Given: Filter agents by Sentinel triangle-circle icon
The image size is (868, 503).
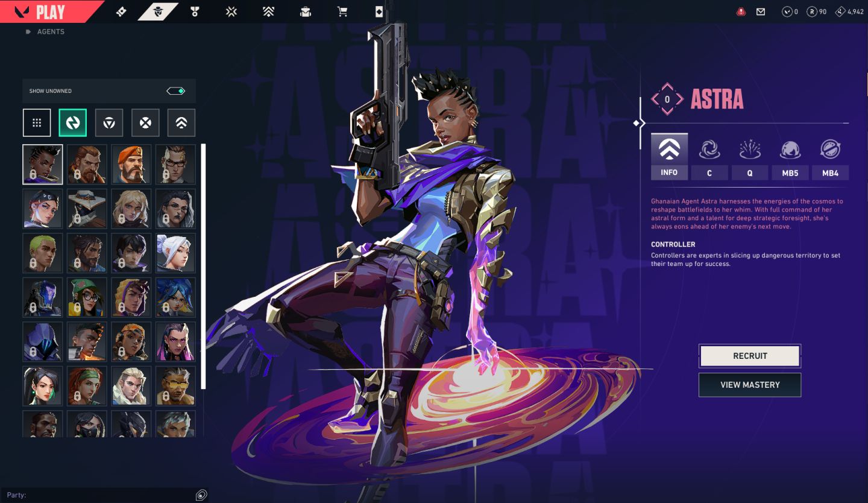Looking at the screenshot, I should [109, 123].
